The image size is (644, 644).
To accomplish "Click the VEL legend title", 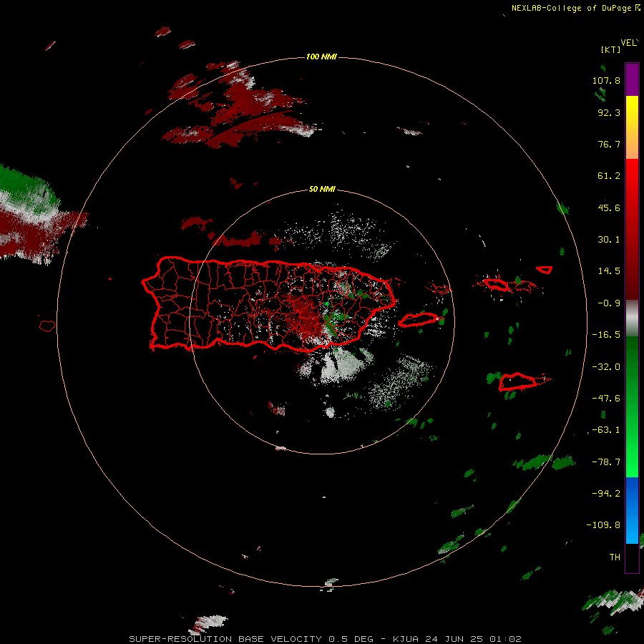I will (629, 43).
